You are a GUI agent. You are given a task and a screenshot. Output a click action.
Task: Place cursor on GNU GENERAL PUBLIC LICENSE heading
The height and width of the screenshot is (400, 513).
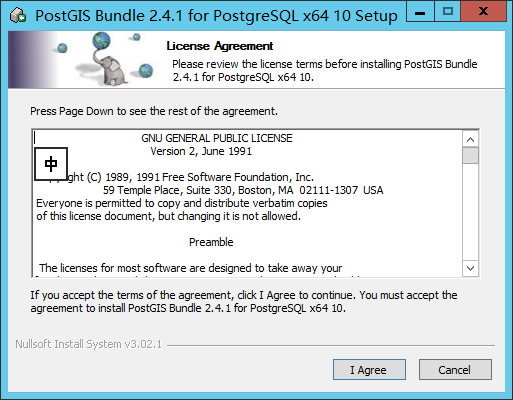tap(217, 138)
